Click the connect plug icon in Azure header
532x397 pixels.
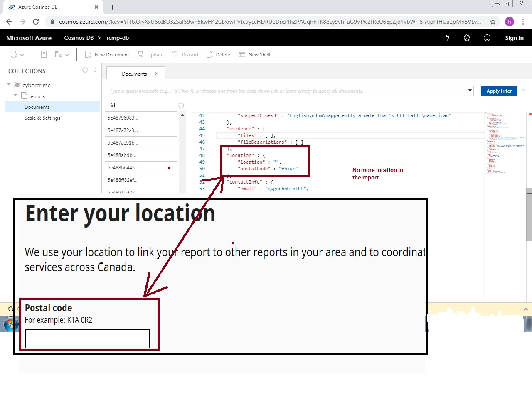coord(447,38)
